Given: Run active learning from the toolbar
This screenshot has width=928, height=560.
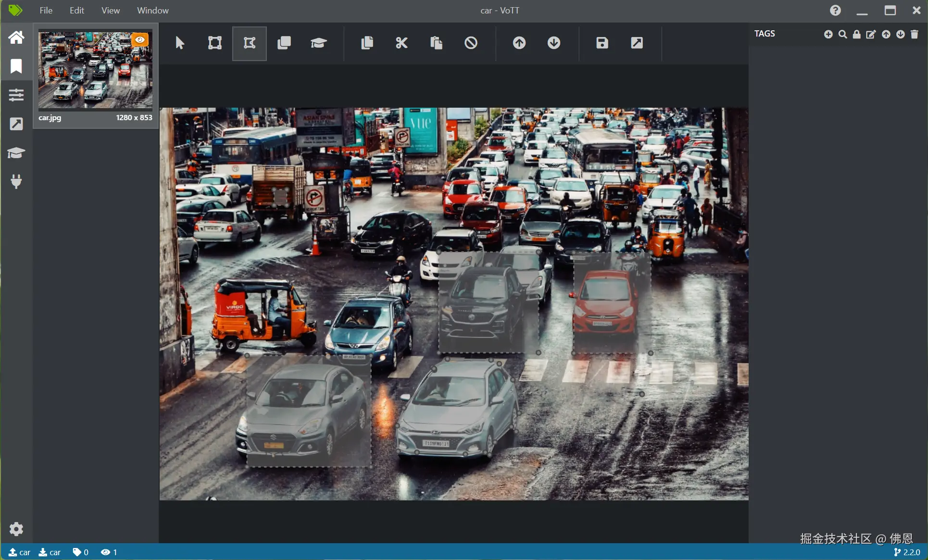Looking at the screenshot, I should pos(318,43).
